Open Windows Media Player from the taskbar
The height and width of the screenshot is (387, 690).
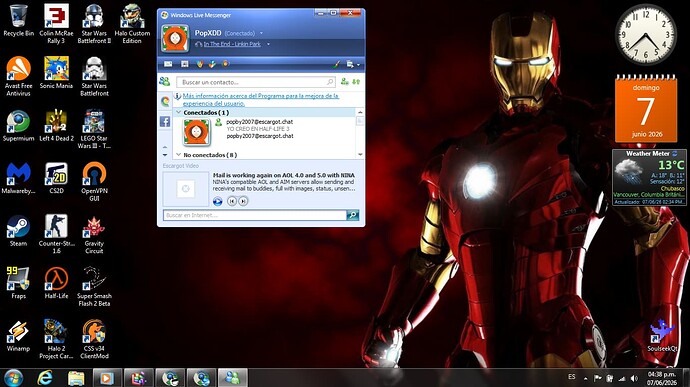click(107, 378)
